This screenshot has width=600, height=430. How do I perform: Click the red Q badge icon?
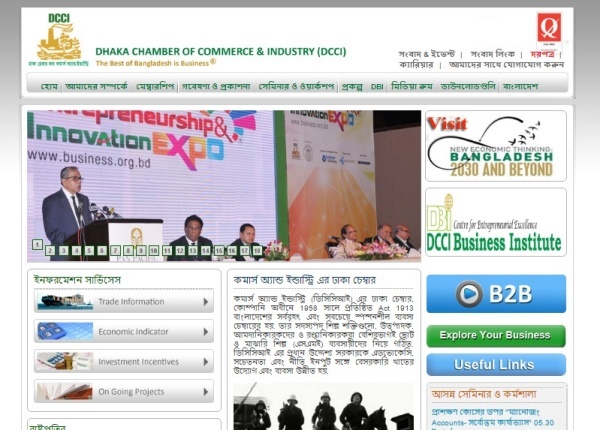click(549, 27)
